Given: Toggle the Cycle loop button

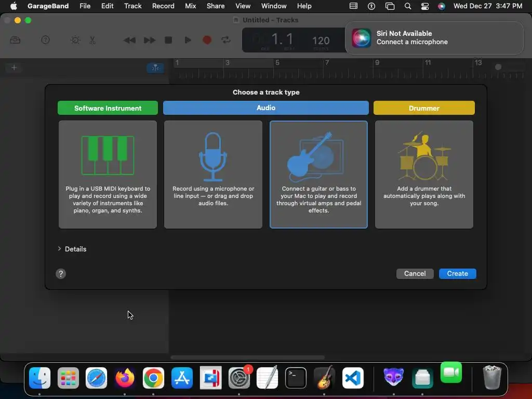Looking at the screenshot, I should (x=226, y=40).
